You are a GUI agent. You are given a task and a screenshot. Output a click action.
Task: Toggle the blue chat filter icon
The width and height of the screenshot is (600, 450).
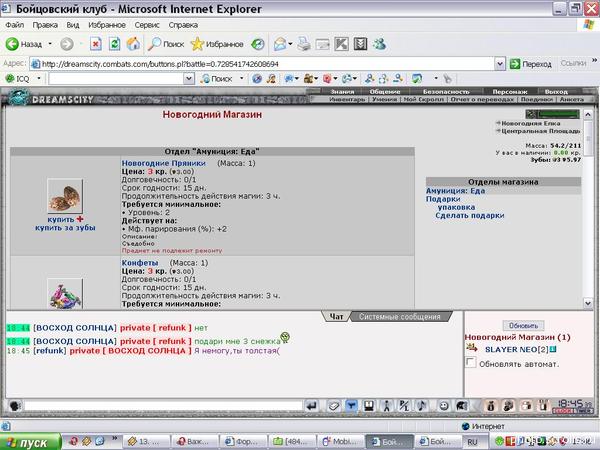click(x=351, y=406)
